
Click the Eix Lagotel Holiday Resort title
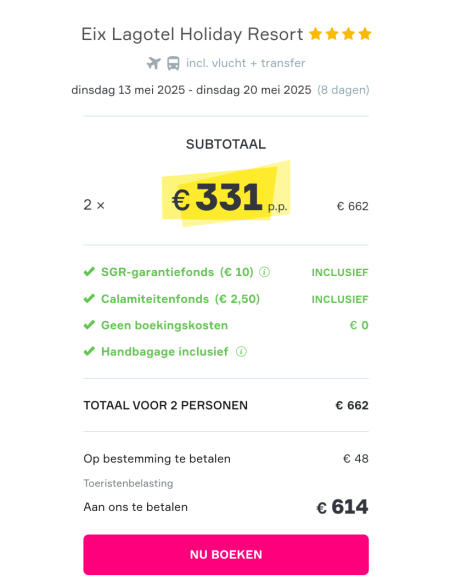[x=192, y=34]
